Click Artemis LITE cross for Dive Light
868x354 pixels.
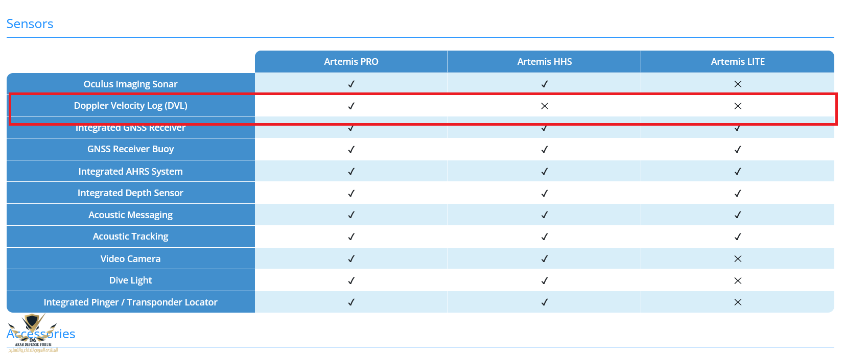738,281
